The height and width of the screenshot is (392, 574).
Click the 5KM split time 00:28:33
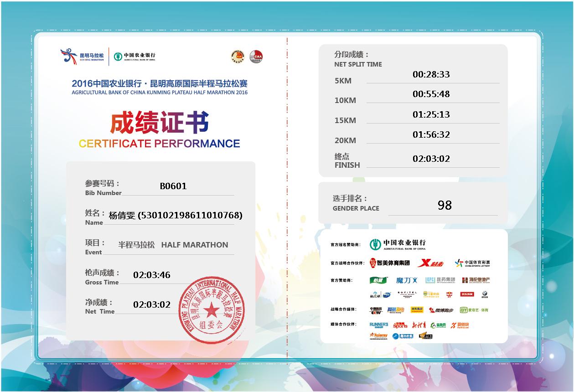coord(431,74)
